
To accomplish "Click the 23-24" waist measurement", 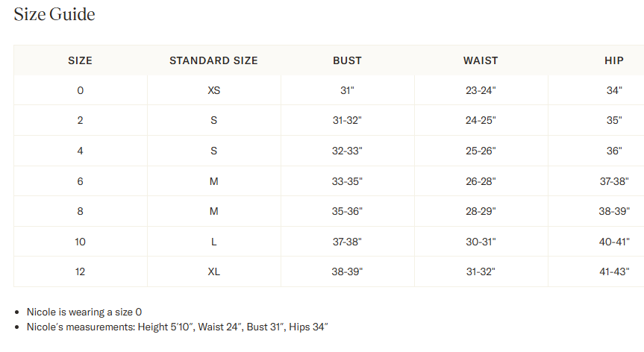I will (481, 90).
